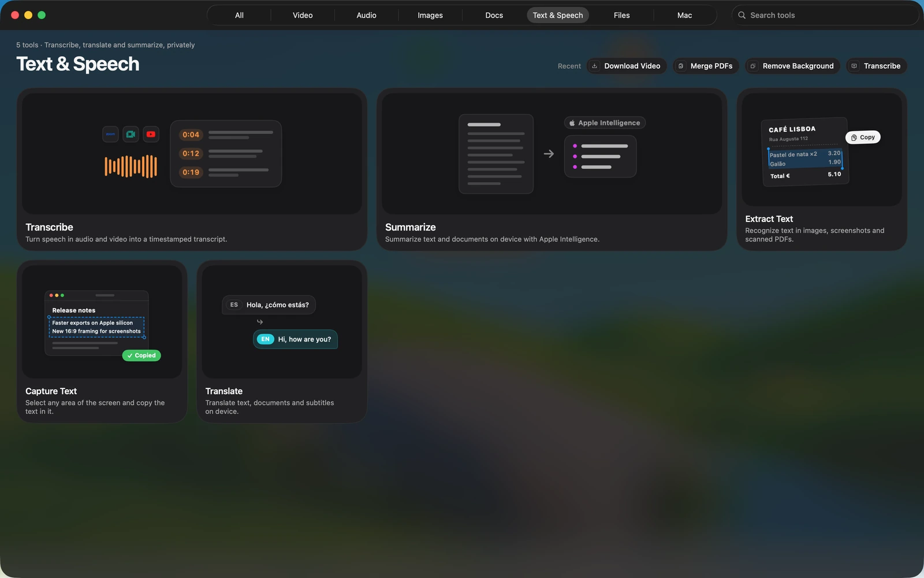This screenshot has width=924, height=578.
Task: Click the EN language badge
Action: coord(265,339)
